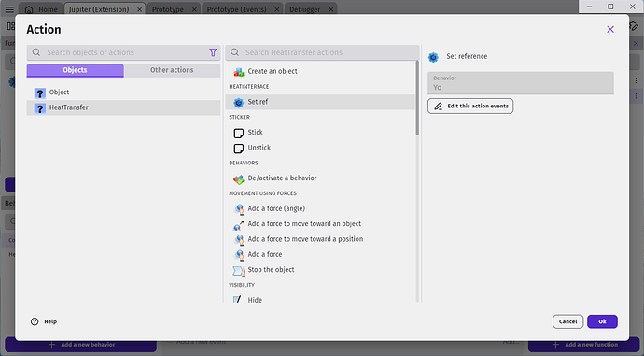Screen dimensions: 644x356
Task: Click the filter icon in object search
Action: [213, 52]
